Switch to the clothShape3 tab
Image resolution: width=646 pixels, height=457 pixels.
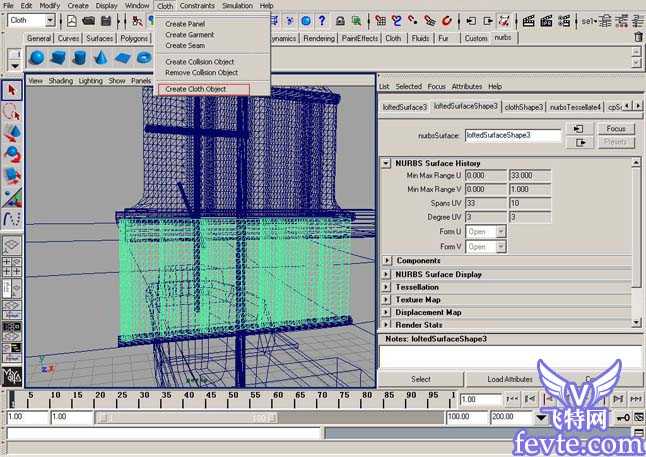click(524, 107)
